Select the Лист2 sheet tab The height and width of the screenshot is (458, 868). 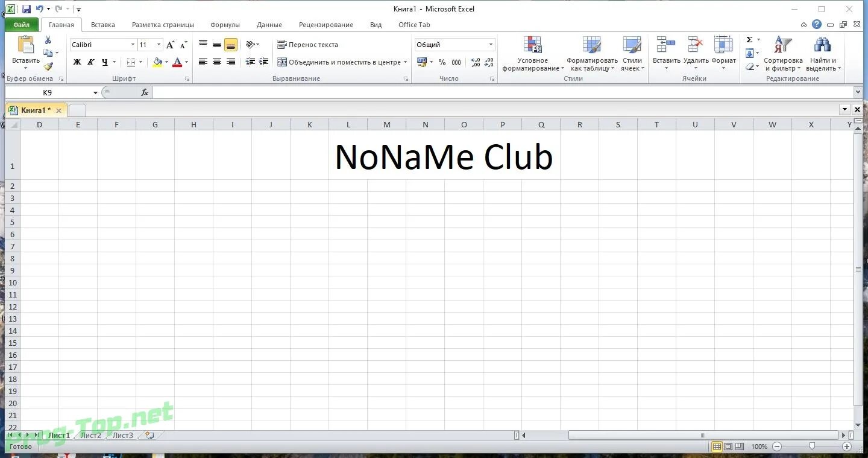(x=91, y=435)
